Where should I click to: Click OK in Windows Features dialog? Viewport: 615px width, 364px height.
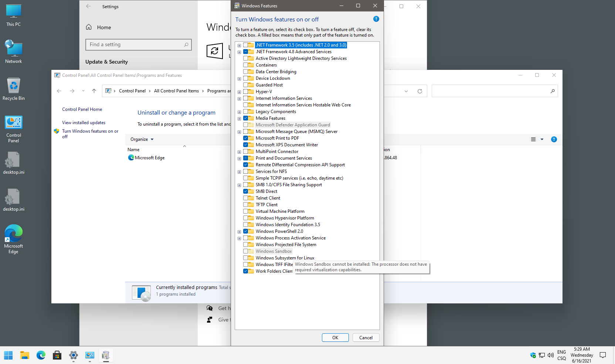pos(335,338)
